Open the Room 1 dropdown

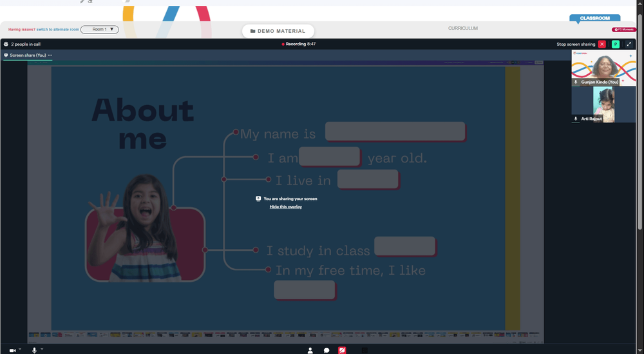click(100, 29)
